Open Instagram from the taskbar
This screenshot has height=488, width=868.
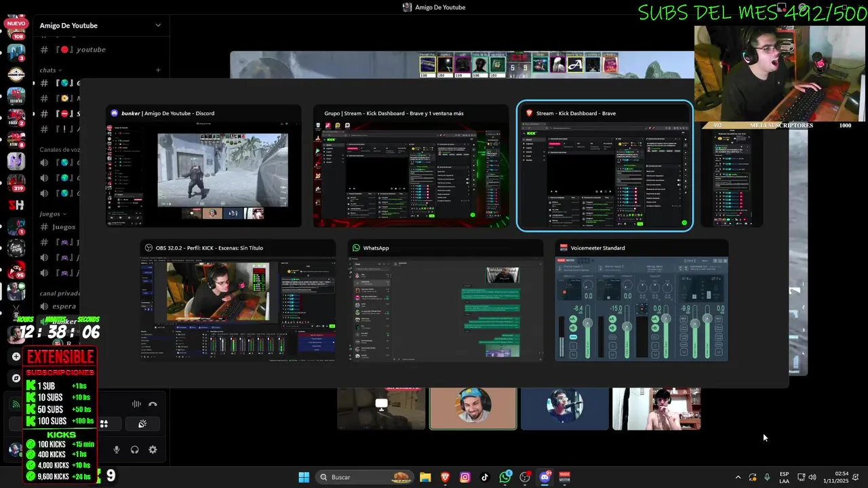465,477
